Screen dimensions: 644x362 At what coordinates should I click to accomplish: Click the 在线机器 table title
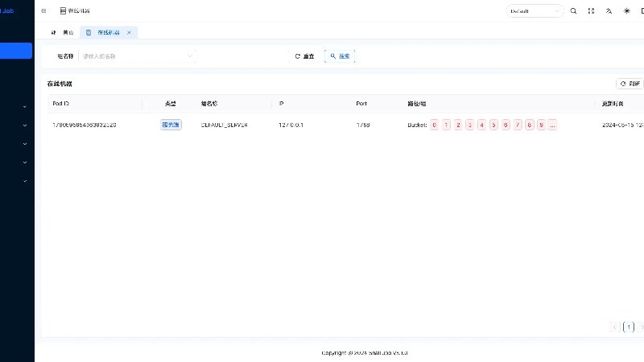coord(60,84)
